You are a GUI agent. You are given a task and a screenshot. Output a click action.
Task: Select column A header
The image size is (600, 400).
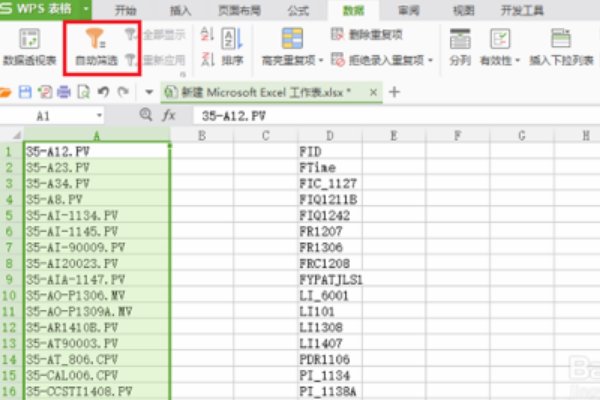[x=97, y=136]
